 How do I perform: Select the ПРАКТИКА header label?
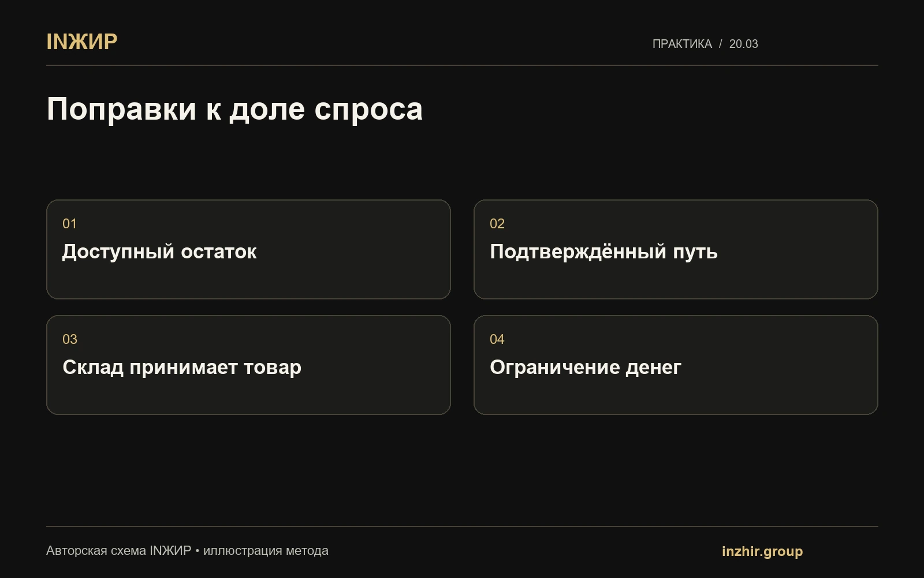[682, 44]
